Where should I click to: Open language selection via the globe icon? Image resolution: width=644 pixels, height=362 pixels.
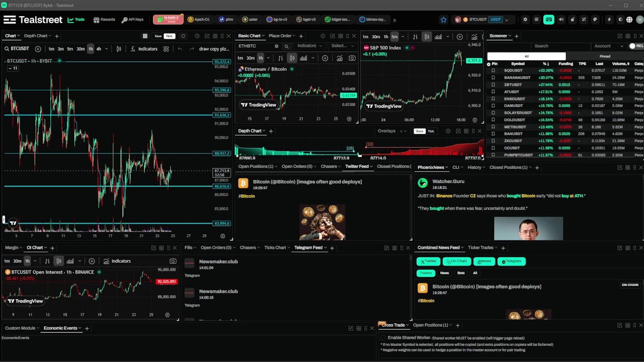(x=629, y=20)
